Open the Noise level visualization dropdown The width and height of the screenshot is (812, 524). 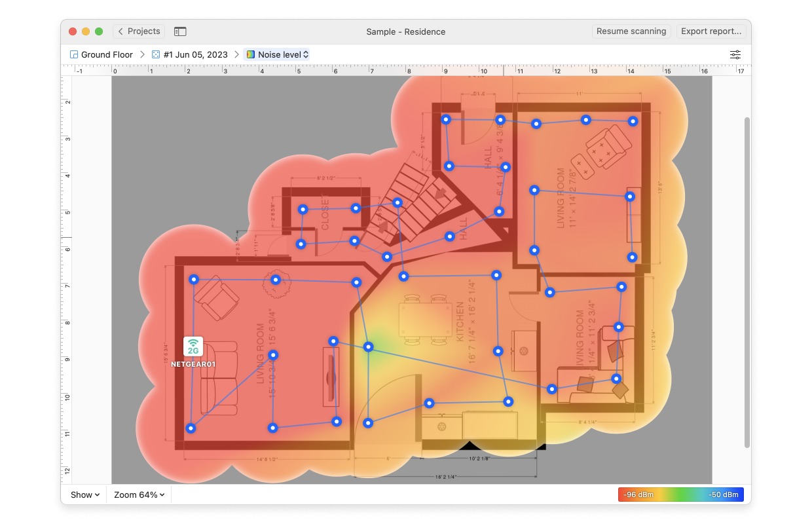tap(277, 54)
